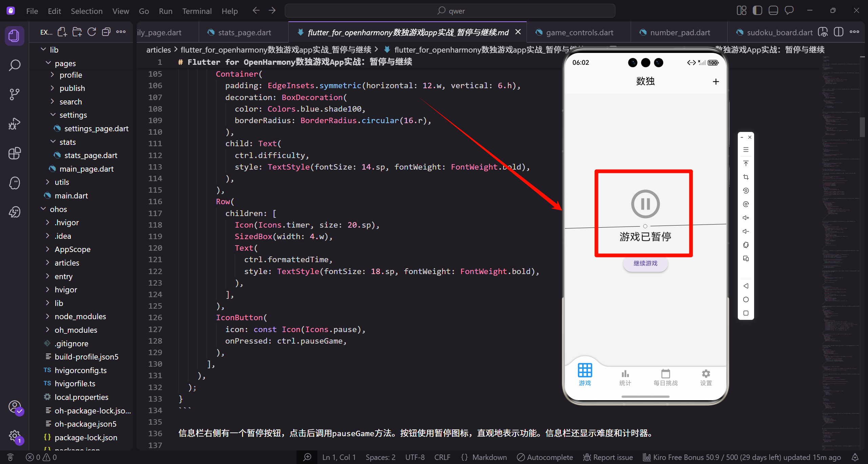Open explorer more actions menu
The image size is (868, 464).
121,32
